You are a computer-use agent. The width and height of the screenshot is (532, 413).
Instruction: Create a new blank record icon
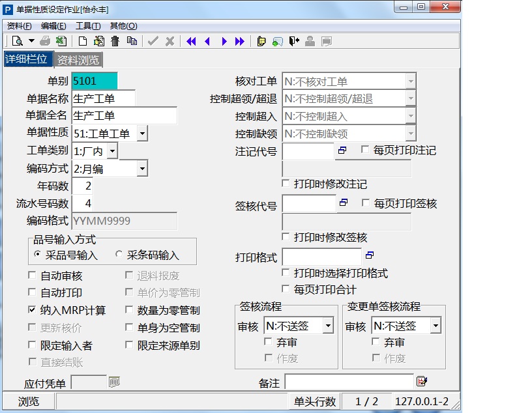tap(82, 41)
